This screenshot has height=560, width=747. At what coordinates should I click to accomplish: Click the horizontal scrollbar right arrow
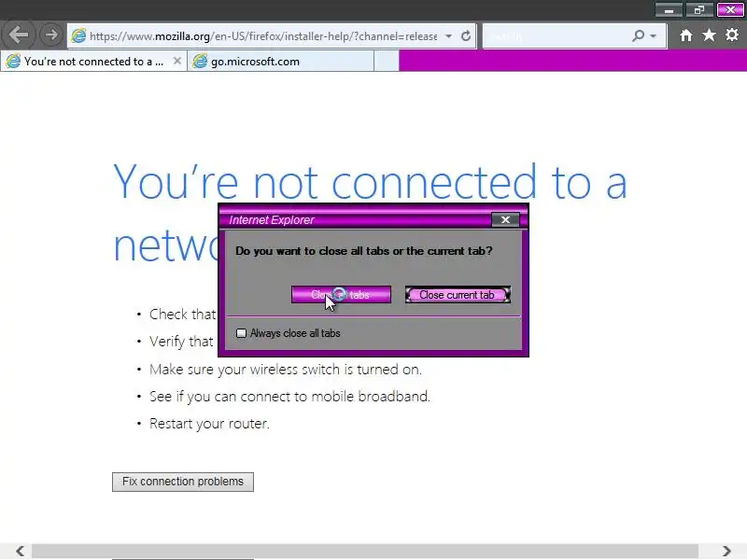point(726,551)
